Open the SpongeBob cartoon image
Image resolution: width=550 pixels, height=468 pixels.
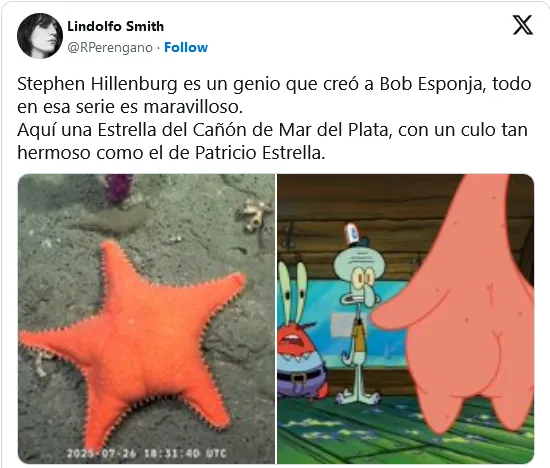coord(405,319)
